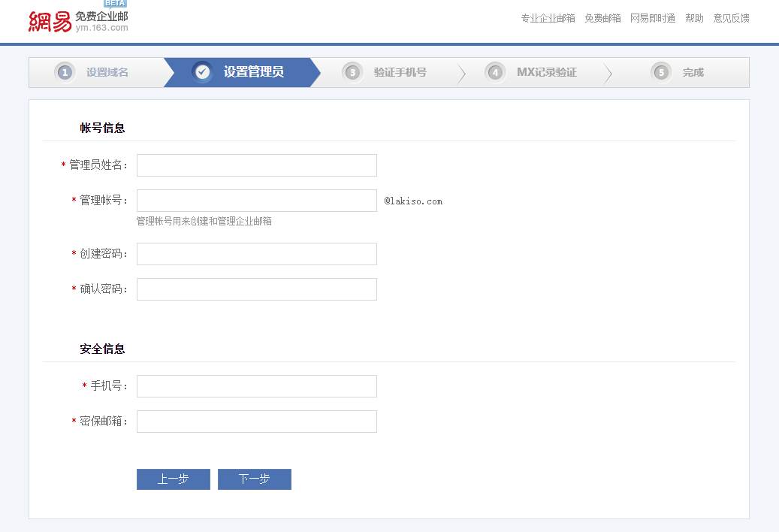Focus the 管理员姓名 input field
Screen dimensions: 779x532
point(257,165)
